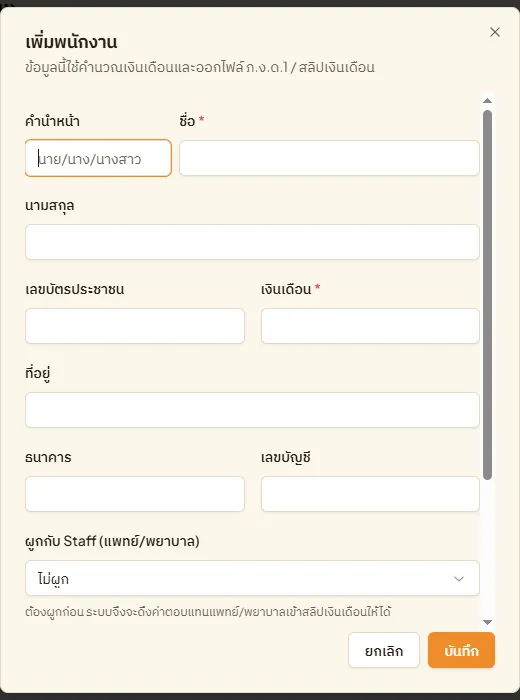The image size is (520, 700).
Task: Click the hint text ต้องผูกก่อน below the dropdown
Action: pos(208,612)
